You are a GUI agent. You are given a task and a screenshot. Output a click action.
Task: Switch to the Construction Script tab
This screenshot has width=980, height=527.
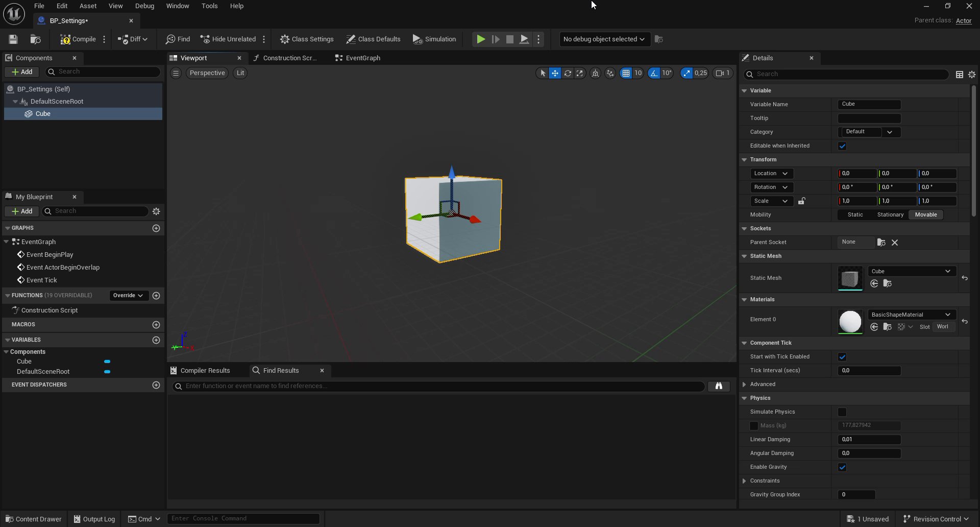click(285, 58)
